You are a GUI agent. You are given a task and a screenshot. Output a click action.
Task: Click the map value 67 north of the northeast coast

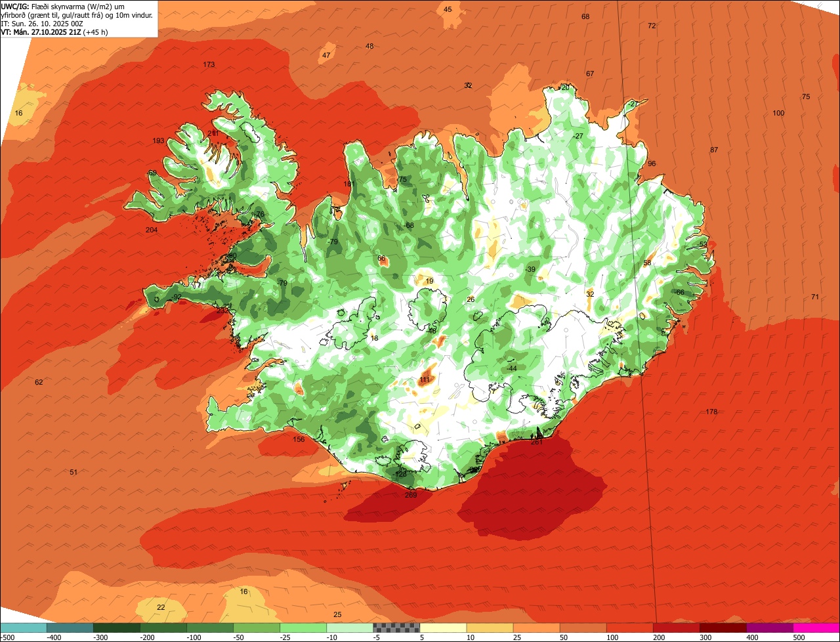pos(590,74)
